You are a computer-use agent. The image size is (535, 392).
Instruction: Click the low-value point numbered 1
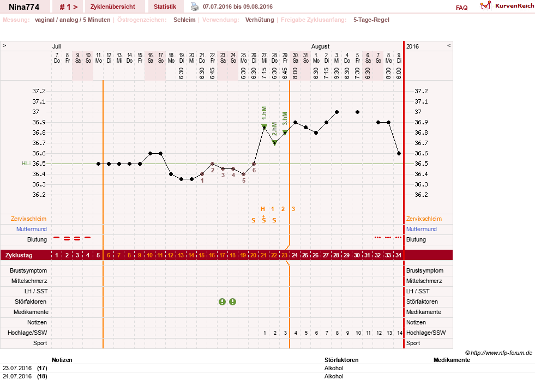[x=202, y=174]
